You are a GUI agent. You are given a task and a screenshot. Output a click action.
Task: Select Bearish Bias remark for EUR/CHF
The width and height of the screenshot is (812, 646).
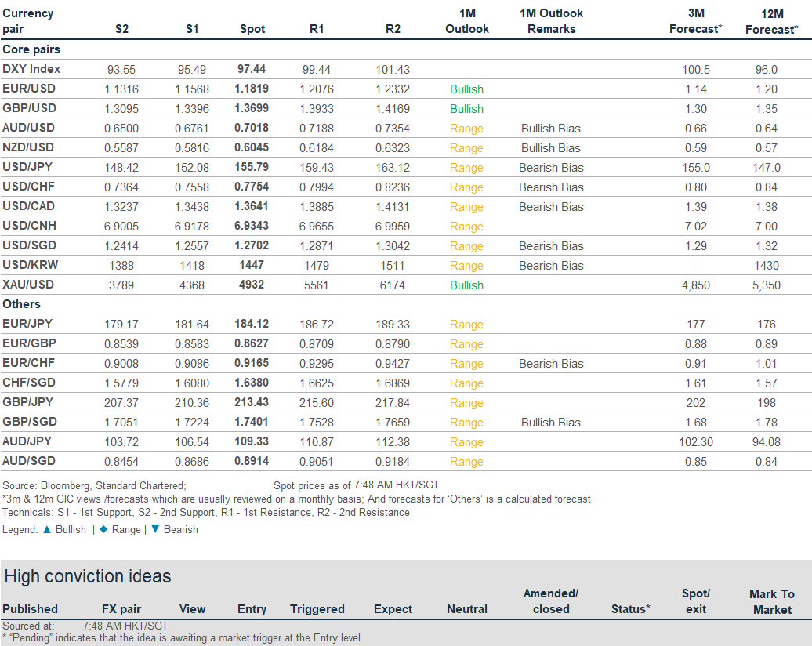coord(551,364)
